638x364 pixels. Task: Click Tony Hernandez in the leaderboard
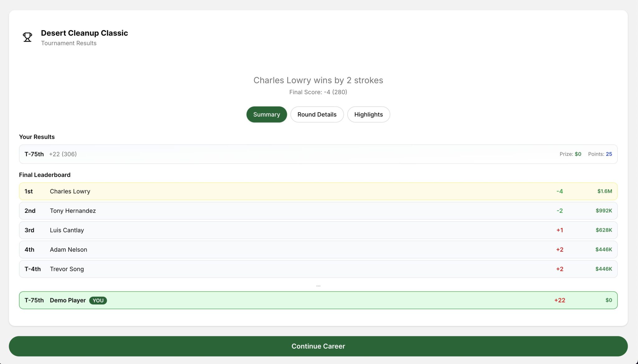pos(73,211)
